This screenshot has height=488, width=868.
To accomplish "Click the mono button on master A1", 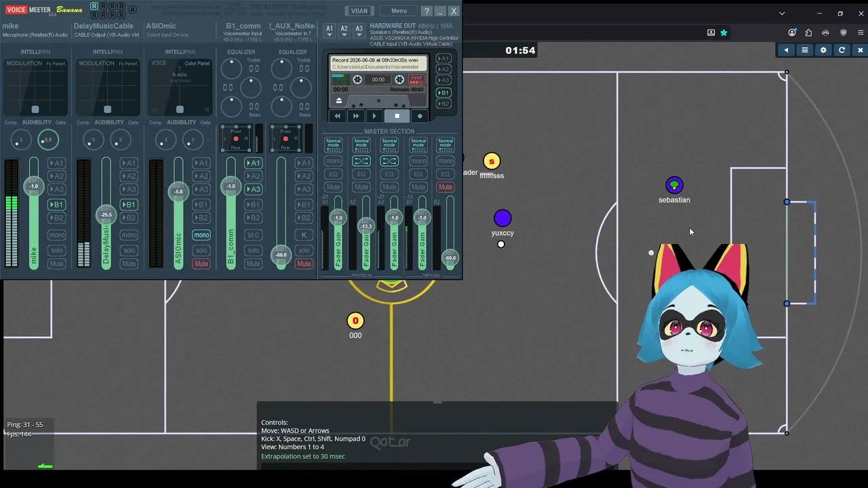I will tap(333, 161).
